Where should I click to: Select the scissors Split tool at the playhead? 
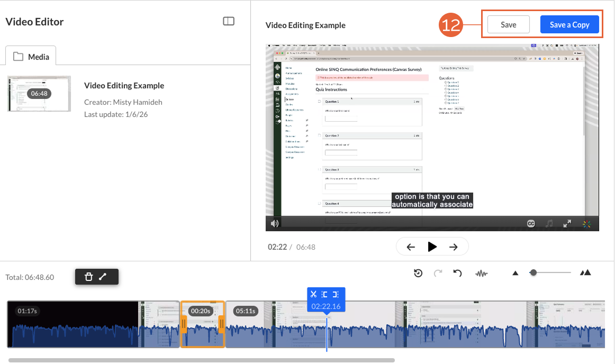pos(314,294)
